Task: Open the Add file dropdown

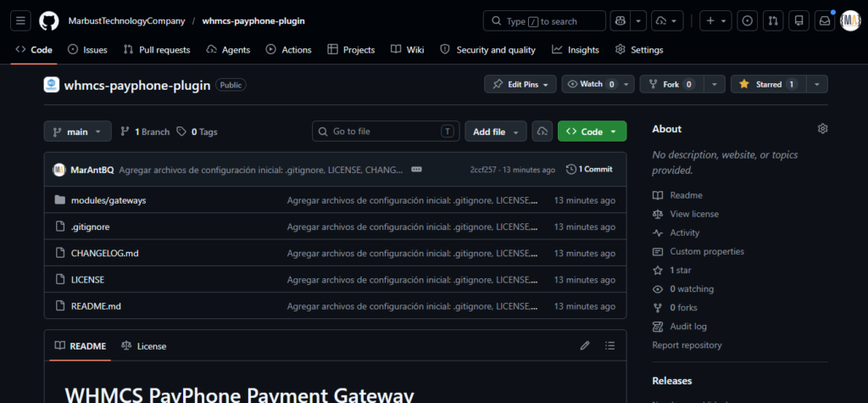Action: click(x=495, y=132)
